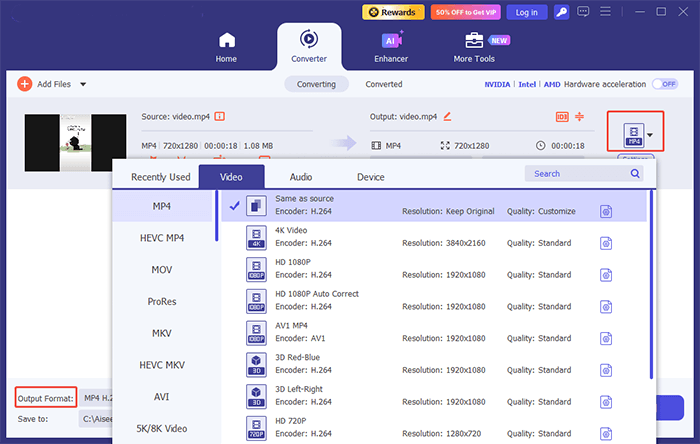Screen dimensions: 700x444
Task: Open settings gear for 4K Video
Action: 606,243
